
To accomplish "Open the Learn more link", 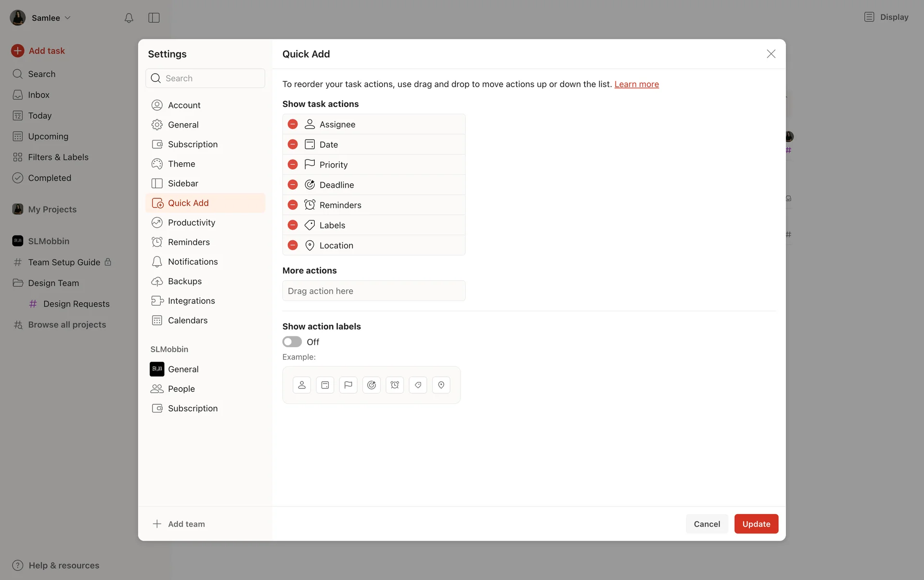I will click(636, 84).
